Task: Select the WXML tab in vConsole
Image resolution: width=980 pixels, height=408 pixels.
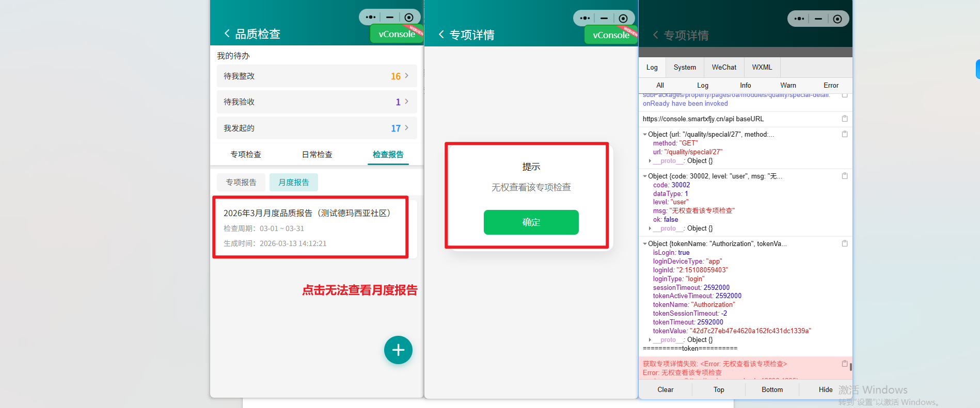Action: pyautogui.click(x=762, y=68)
